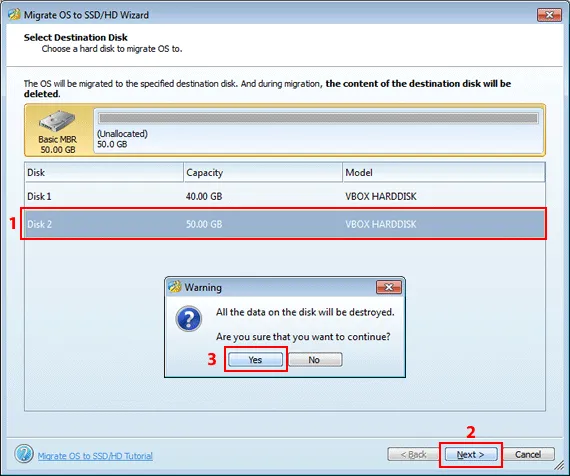Select the Disk 2 row
This screenshot has width=570, height=476.
[x=285, y=224]
